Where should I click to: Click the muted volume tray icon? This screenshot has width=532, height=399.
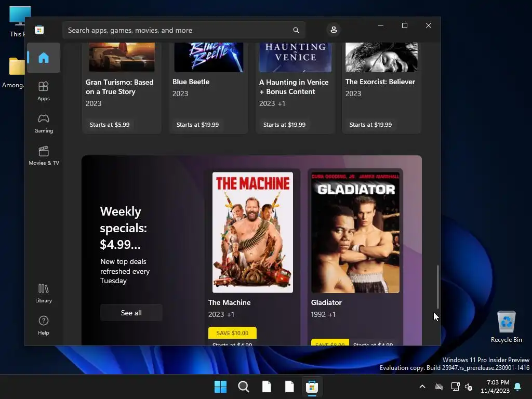click(x=469, y=387)
